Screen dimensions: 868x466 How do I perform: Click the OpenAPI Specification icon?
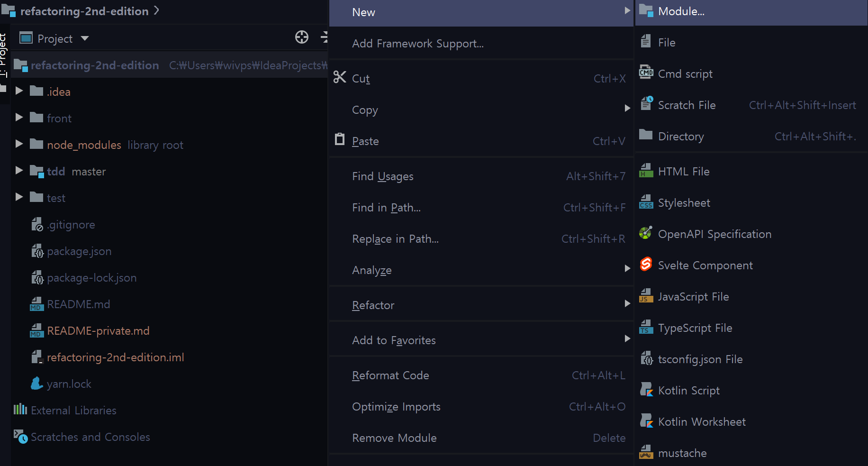coord(646,233)
